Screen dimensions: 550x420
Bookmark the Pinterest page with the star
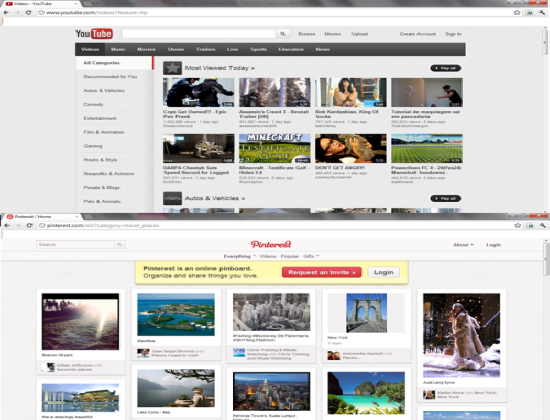coord(518,225)
